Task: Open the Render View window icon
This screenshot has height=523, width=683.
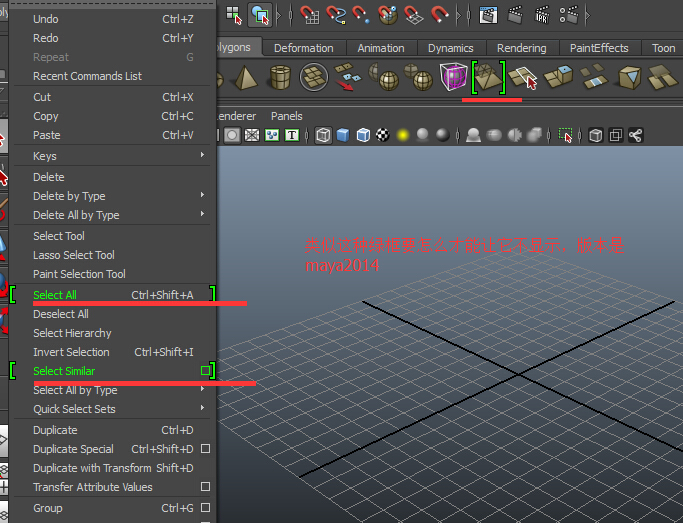Action: (488, 15)
